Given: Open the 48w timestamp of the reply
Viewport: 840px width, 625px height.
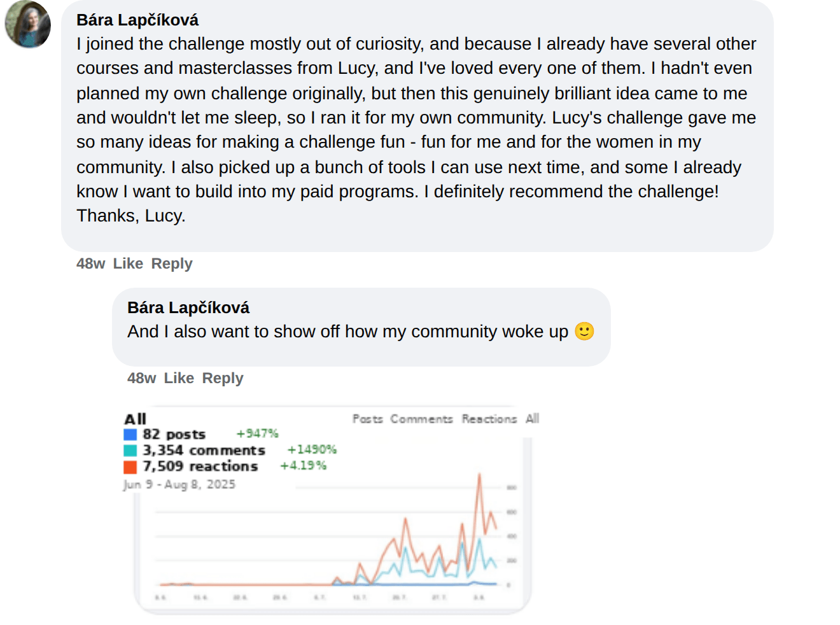Looking at the screenshot, I should point(141,378).
